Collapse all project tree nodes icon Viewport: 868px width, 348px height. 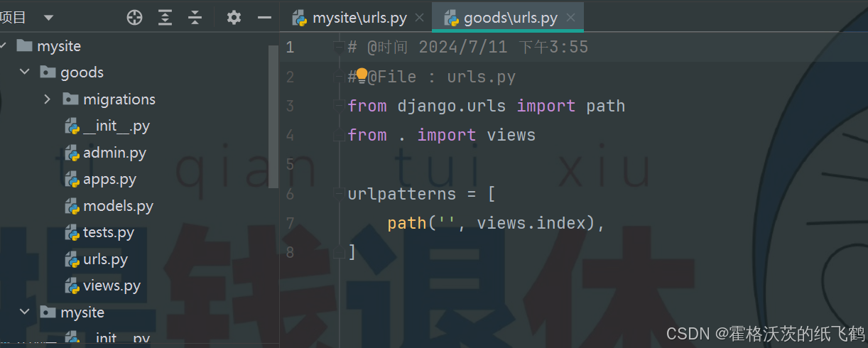click(195, 18)
